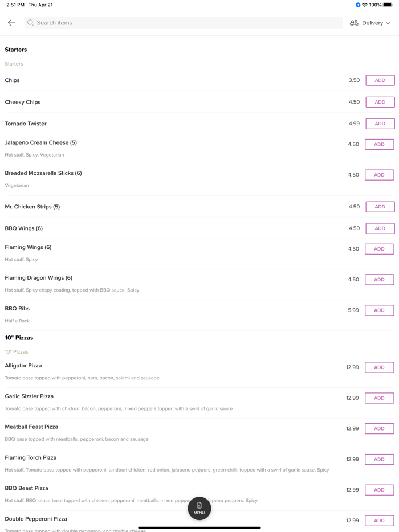Select the 10" Pizzas category subheading
The image size is (399, 532).
pyautogui.click(x=17, y=352)
